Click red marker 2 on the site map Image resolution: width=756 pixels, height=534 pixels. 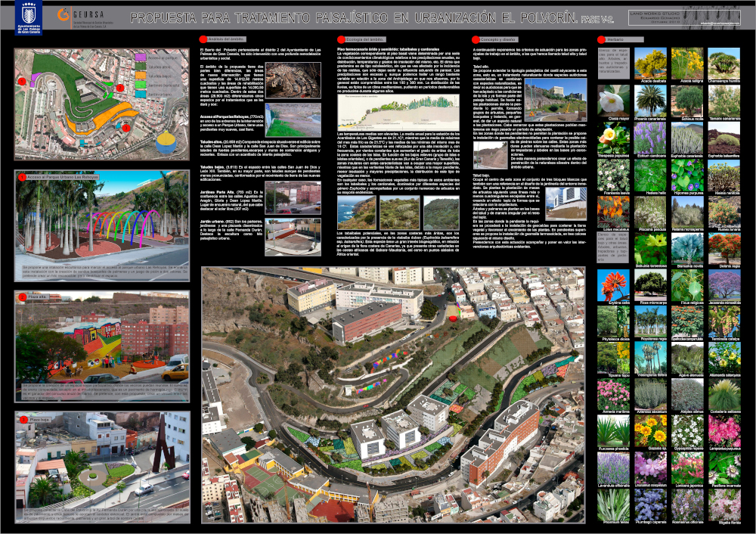coord(120,88)
